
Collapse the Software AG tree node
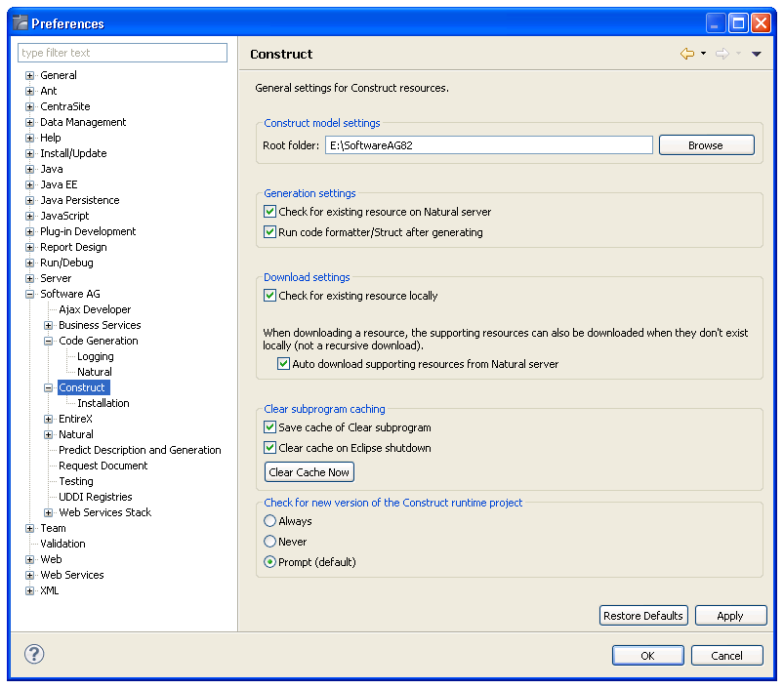click(x=29, y=294)
